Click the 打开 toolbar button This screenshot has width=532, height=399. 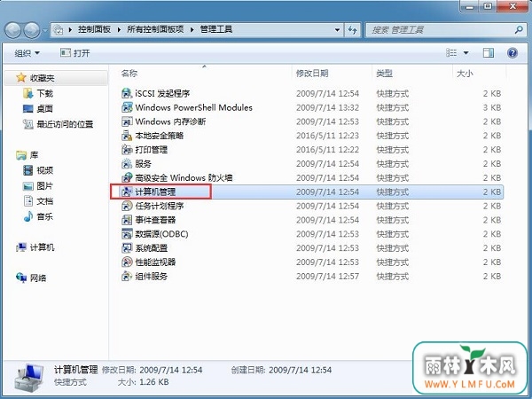click(x=75, y=53)
